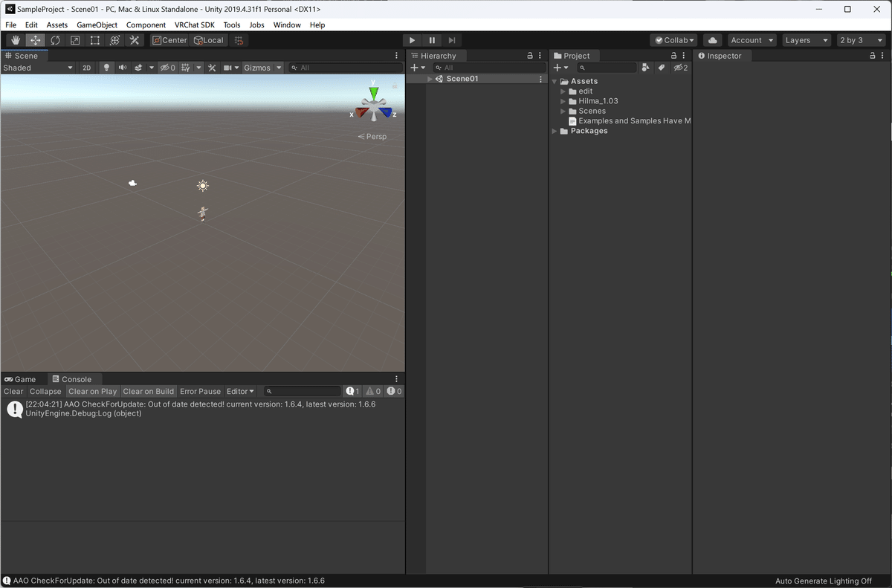
Task: Open the VRChat SDK menu
Action: (195, 25)
